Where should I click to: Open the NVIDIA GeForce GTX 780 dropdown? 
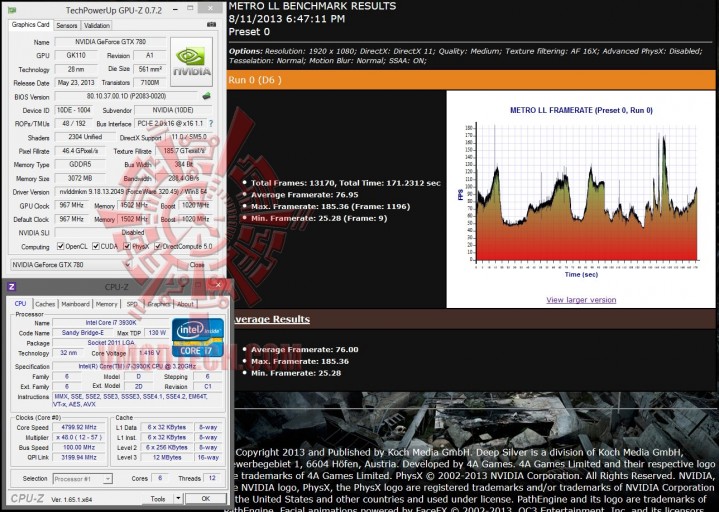pos(71,264)
